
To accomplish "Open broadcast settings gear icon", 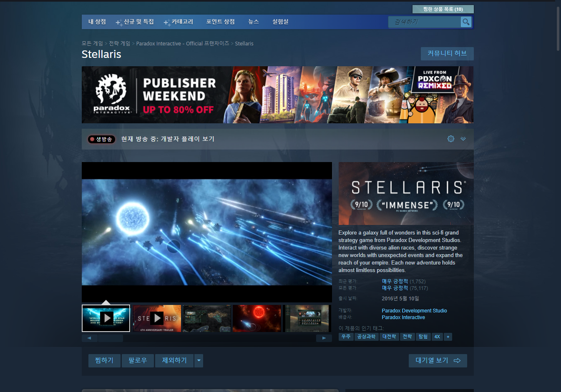I will [x=451, y=139].
